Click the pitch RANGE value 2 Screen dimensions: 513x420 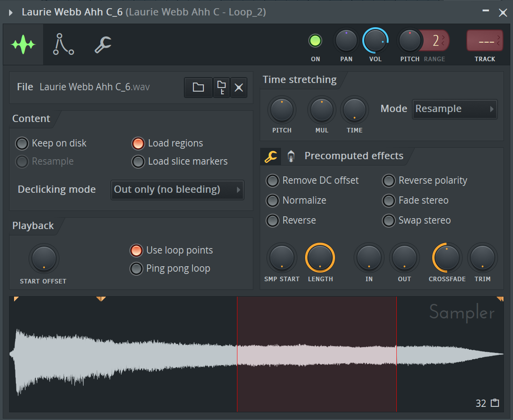[436, 41]
